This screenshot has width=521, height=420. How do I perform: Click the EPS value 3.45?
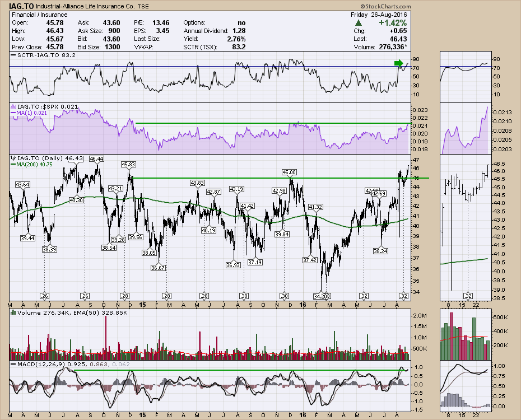(163, 31)
